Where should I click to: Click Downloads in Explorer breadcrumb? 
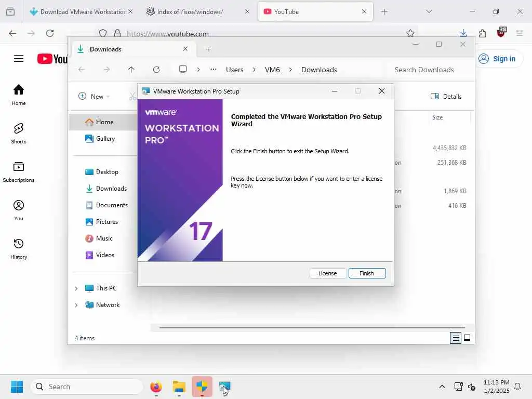coord(319,70)
